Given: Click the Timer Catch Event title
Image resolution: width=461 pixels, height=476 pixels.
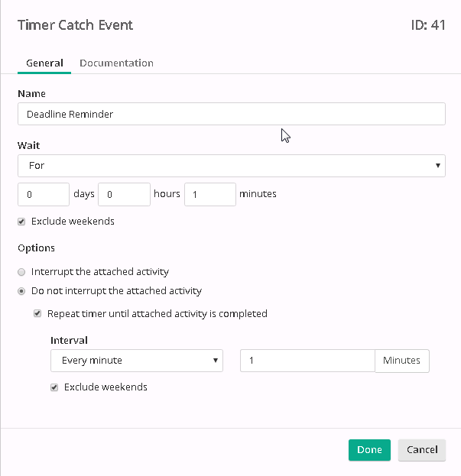Looking at the screenshot, I should point(76,25).
